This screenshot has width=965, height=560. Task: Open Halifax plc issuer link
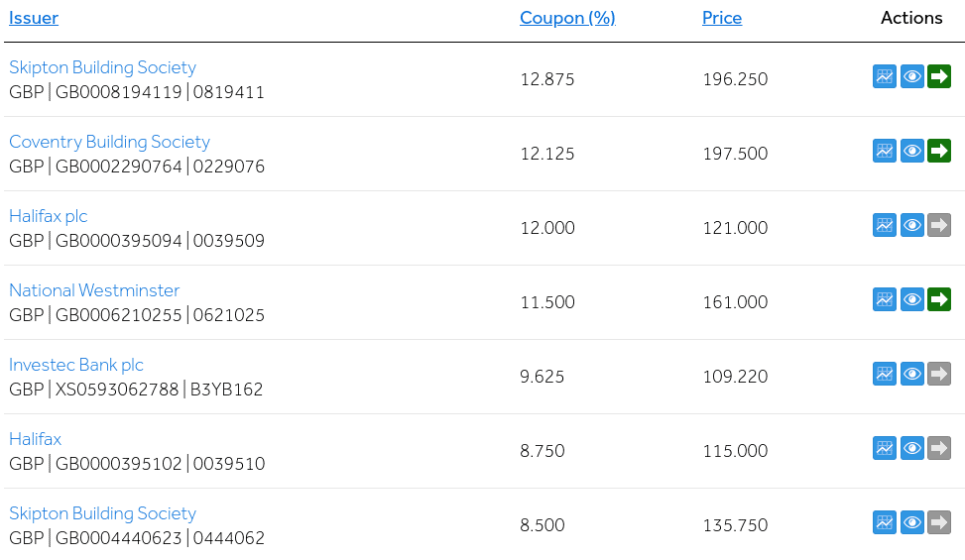[48, 216]
